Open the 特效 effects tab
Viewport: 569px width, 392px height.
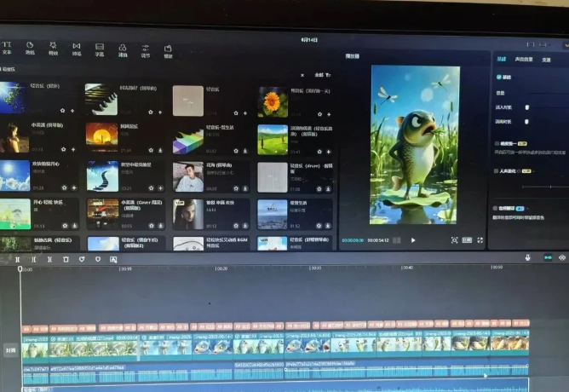point(53,49)
